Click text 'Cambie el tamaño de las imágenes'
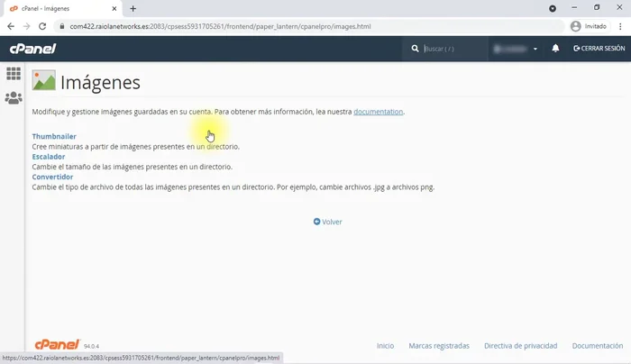This screenshot has height=364, width=631. click(87, 167)
